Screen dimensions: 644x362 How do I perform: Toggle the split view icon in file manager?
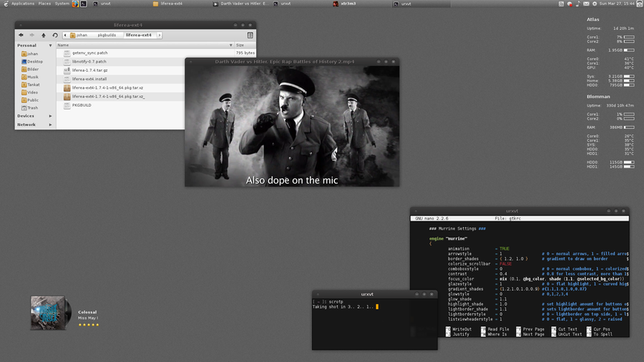[250, 35]
